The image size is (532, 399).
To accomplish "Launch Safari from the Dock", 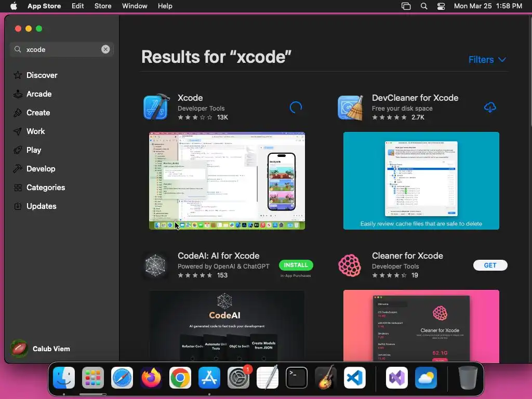I will [x=122, y=378].
